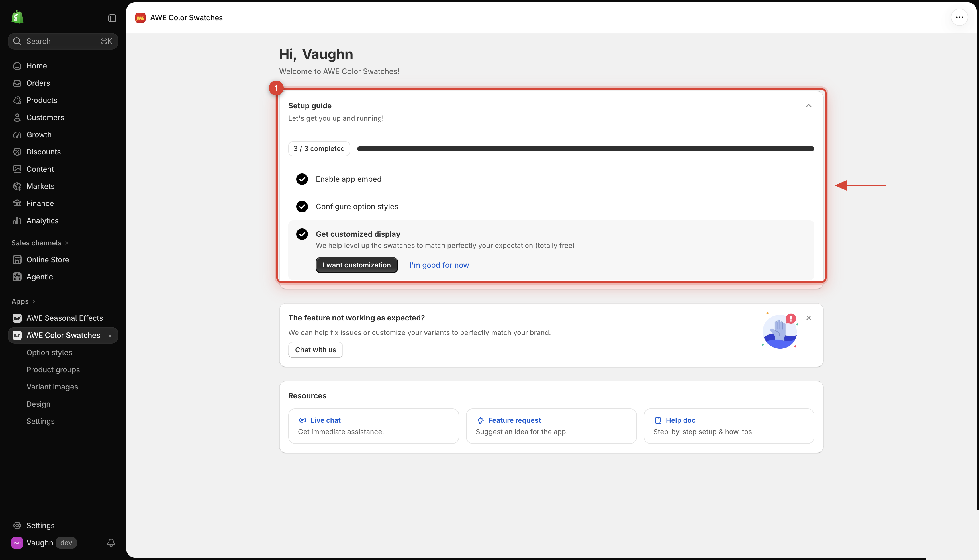Click the Finance bank icon
This screenshot has width=979, height=560.
click(17, 203)
